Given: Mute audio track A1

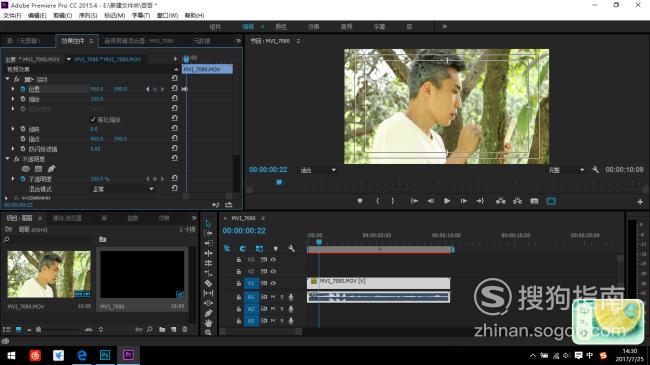Looking at the screenshot, I should tap(273, 297).
